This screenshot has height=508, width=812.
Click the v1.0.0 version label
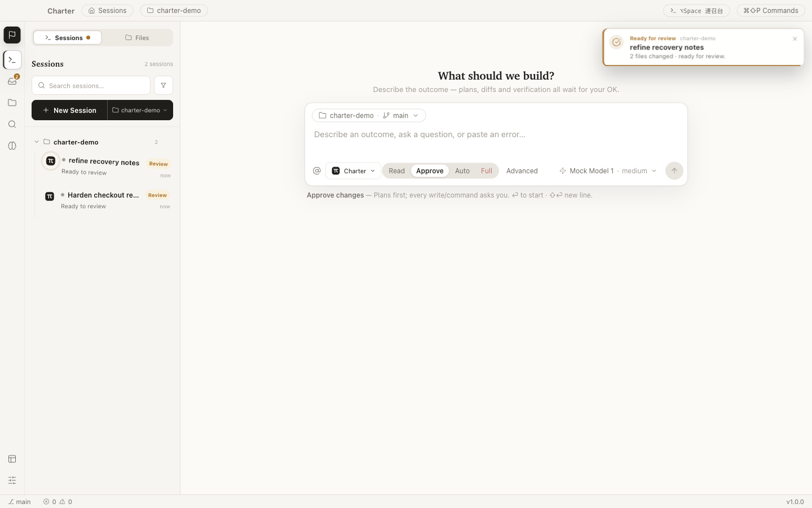click(795, 502)
